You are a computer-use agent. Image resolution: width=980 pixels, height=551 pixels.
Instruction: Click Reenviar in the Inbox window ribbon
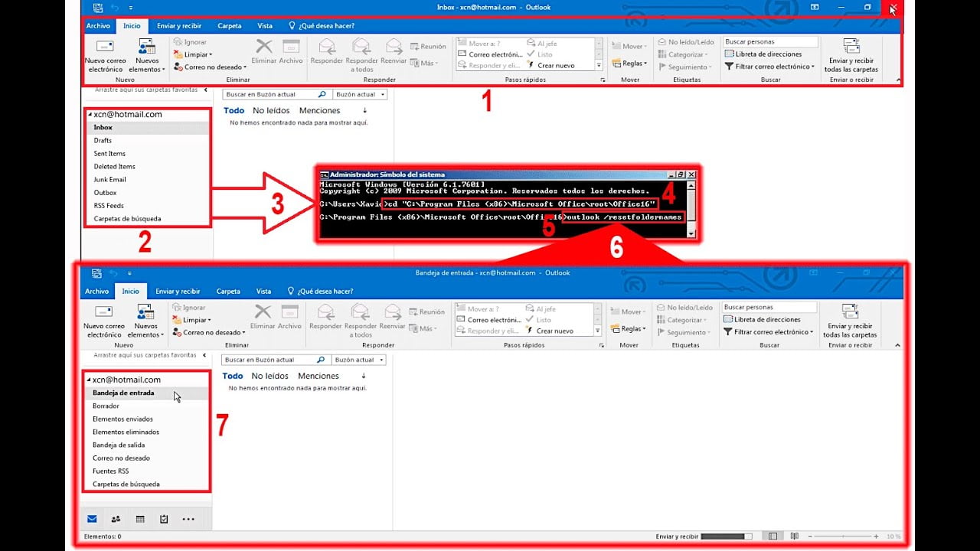coord(394,51)
